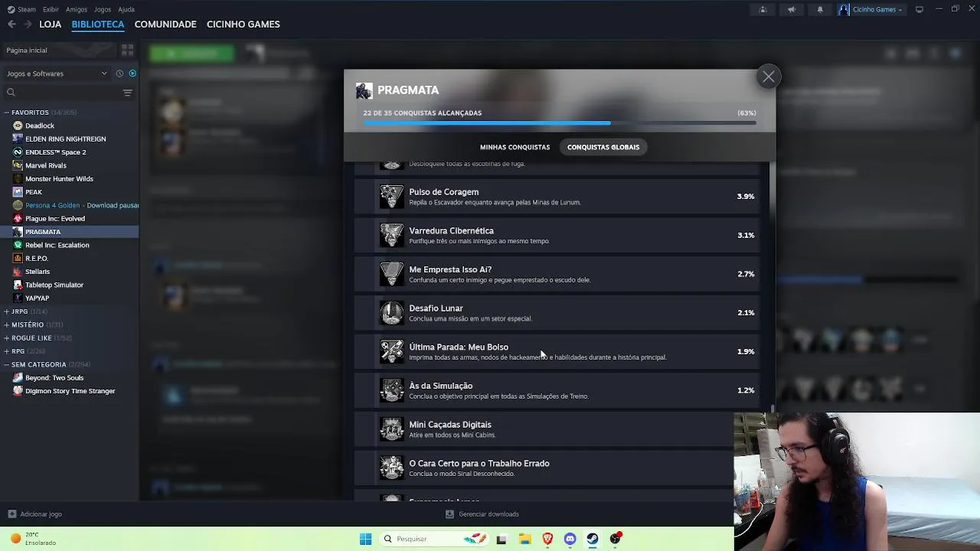Go forward with the right arrow
Viewport: 980px width, 551px height.
(x=28, y=24)
